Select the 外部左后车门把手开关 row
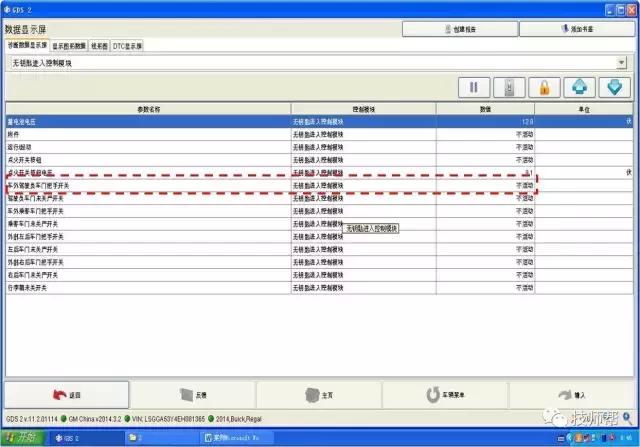640x447 pixels. 319,236
